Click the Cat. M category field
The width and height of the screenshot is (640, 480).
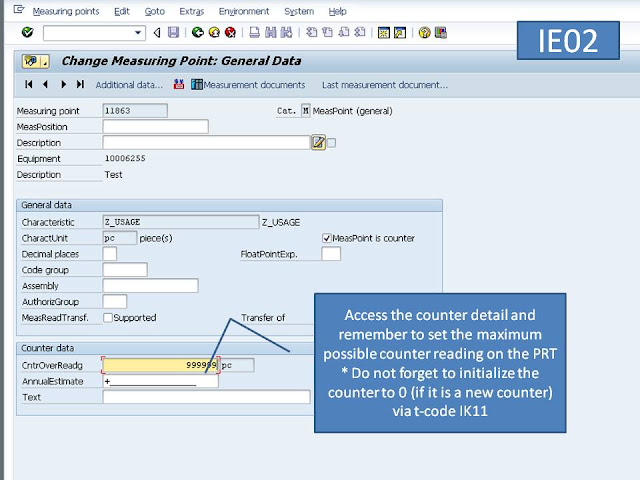(305, 111)
